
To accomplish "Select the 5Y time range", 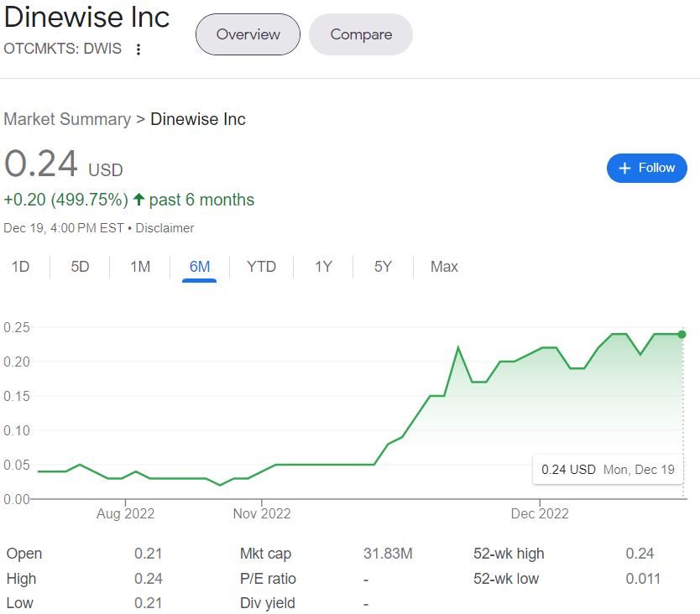I will point(383,267).
